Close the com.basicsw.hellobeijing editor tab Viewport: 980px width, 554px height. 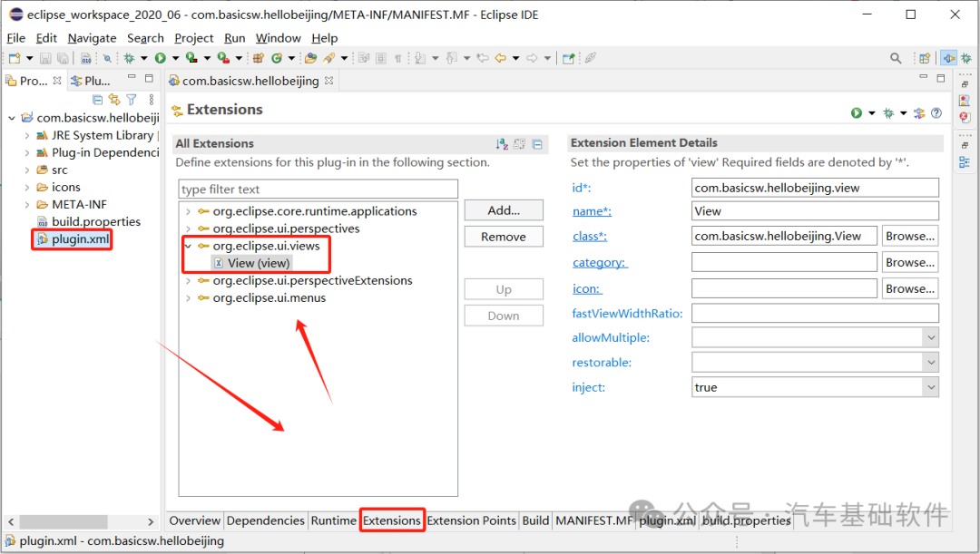pyautogui.click(x=328, y=81)
